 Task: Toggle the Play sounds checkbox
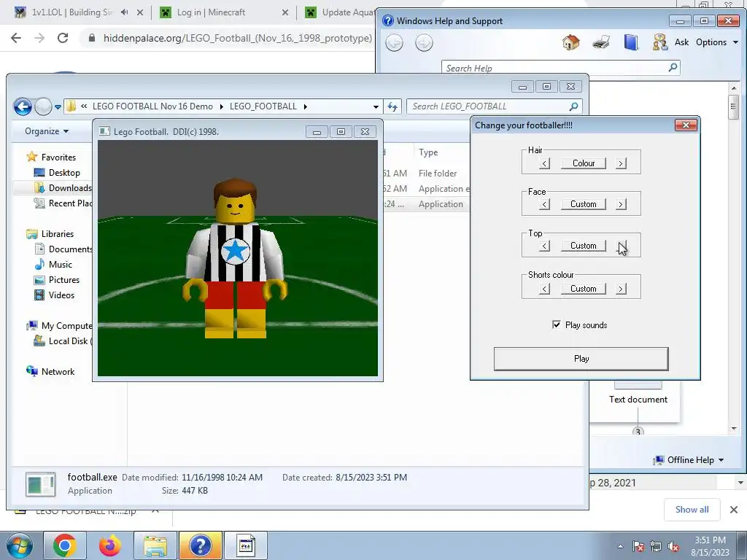click(557, 324)
